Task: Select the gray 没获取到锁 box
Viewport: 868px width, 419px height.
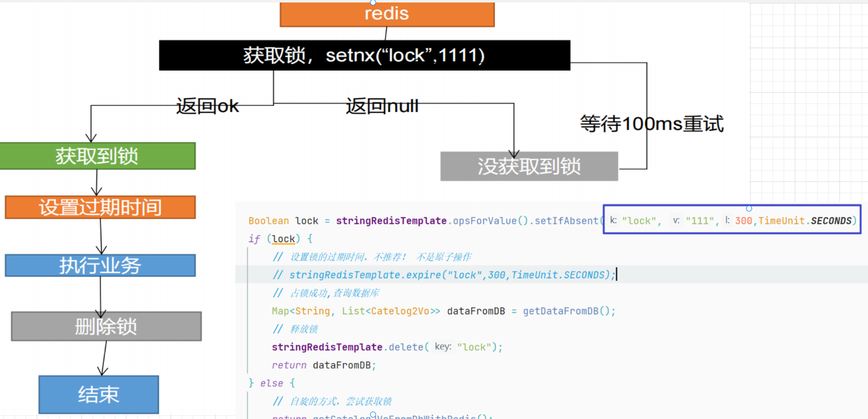Action: click(x=529, y=166)
